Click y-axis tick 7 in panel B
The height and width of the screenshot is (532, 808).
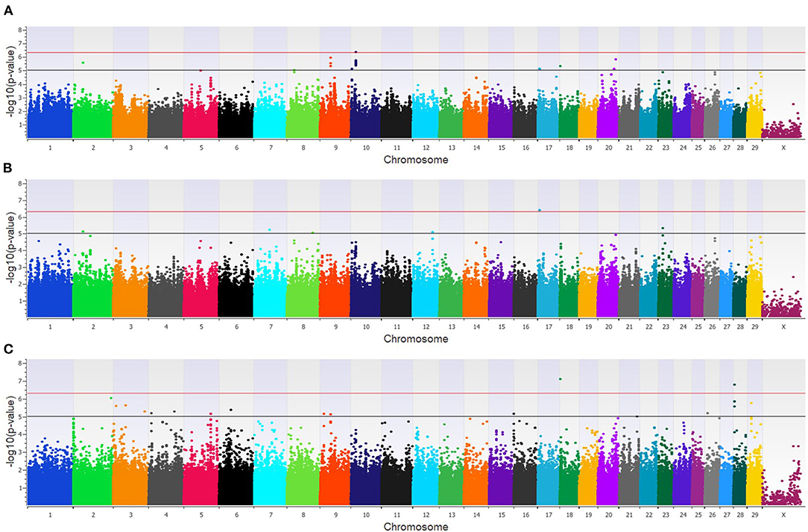click(21, 200)
